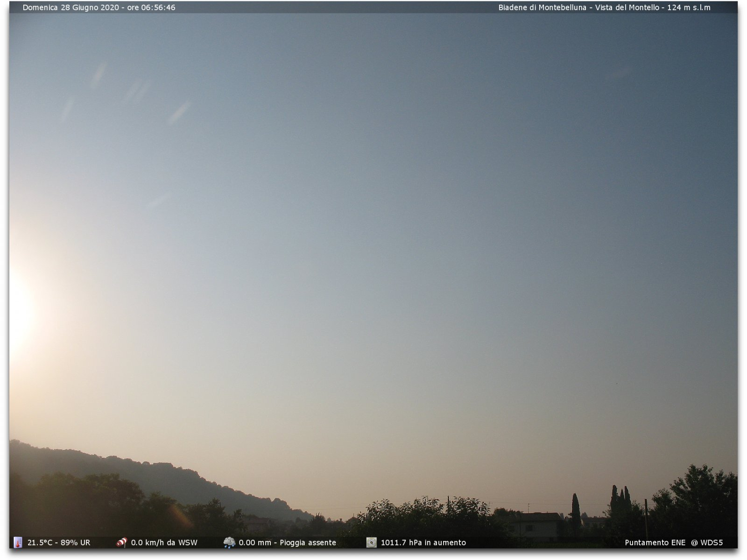
Task: Select the location title 'Biadene di Montebelluna'
Action: [x=543, y=7]
